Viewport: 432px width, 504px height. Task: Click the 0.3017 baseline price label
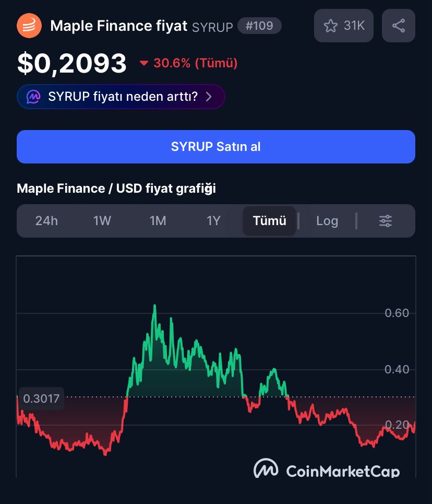click(x=41, y=398)
